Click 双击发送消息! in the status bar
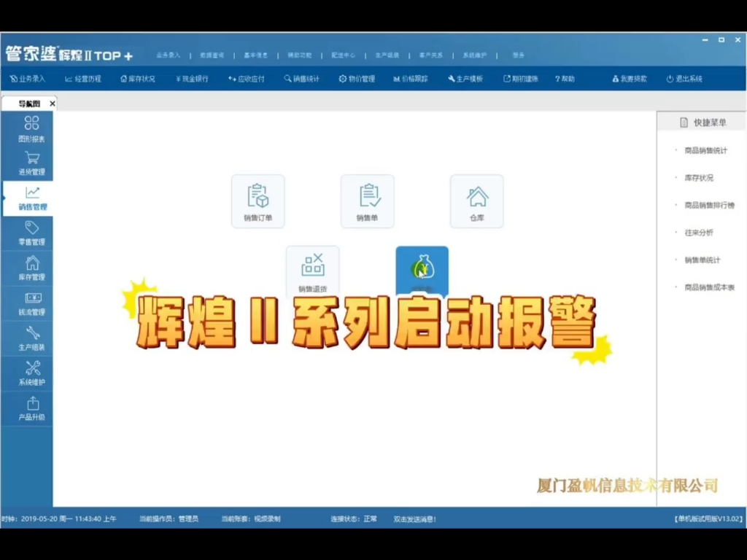Image resolution: width=747 pixels, height=560 pixels. click(414, 519)
